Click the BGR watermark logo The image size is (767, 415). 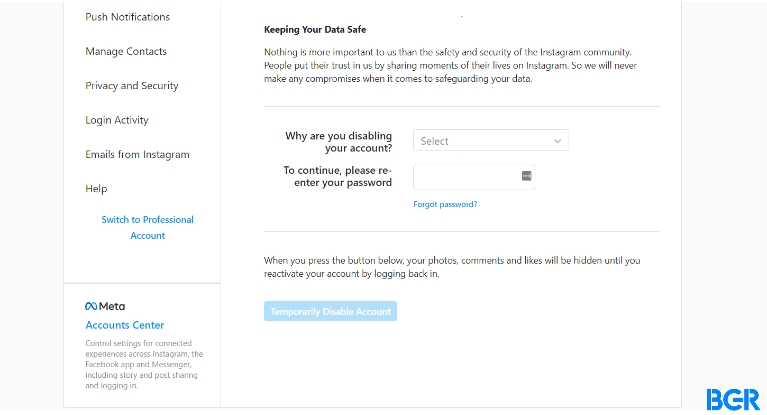[x=733, y=399]
